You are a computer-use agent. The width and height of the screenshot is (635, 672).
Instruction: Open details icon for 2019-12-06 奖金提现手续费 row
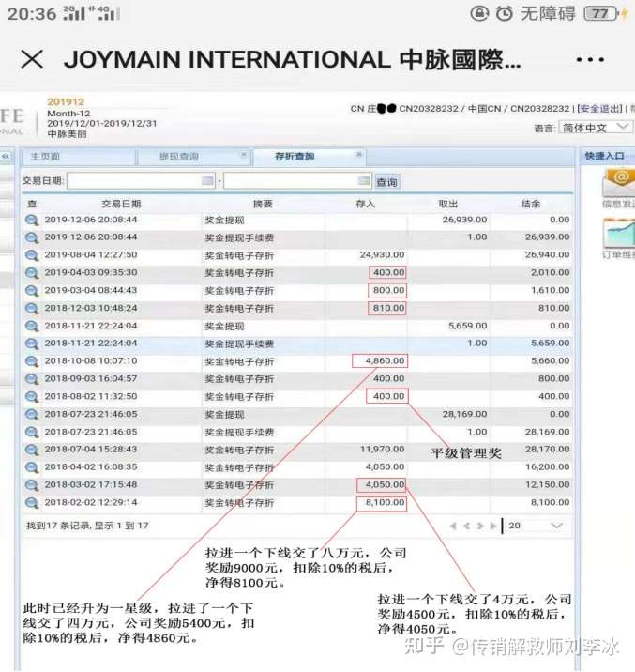point(32,237)
